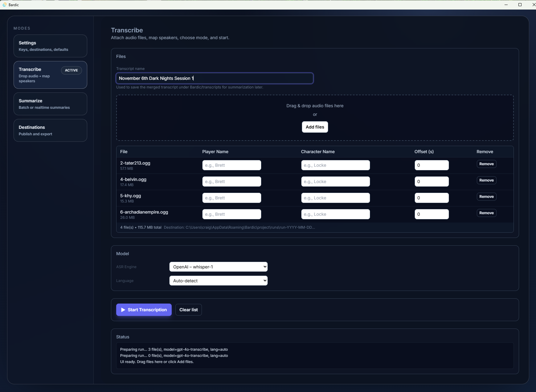Click Character Name field for 2-tater213.ogg
The image size is (536, 392).
click(x=335, y=165)
